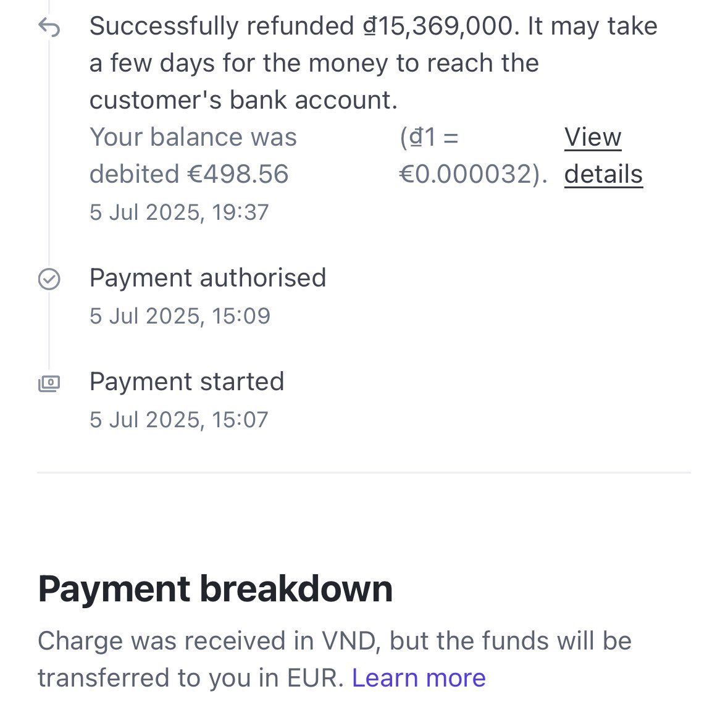This screenshot has width=728, height=723.
Task: Click the Payment breakdown heading
Action: point(215,588)
